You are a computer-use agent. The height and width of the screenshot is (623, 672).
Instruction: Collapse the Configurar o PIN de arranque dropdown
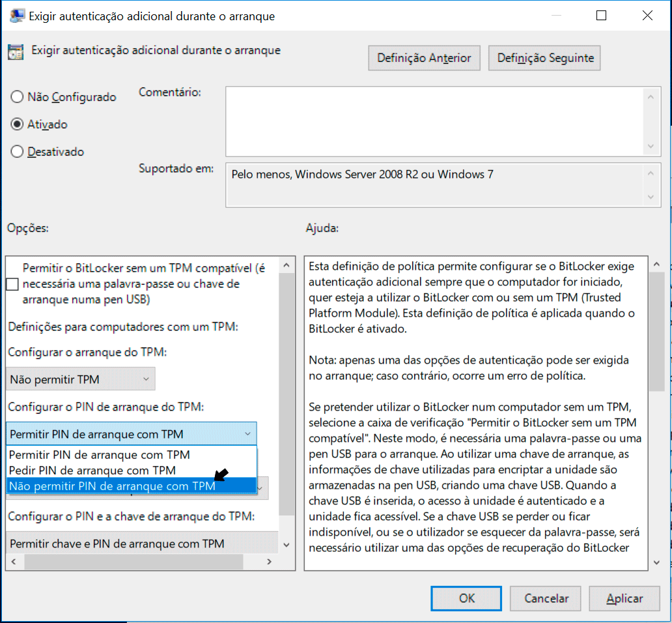(x=132, y=434)
